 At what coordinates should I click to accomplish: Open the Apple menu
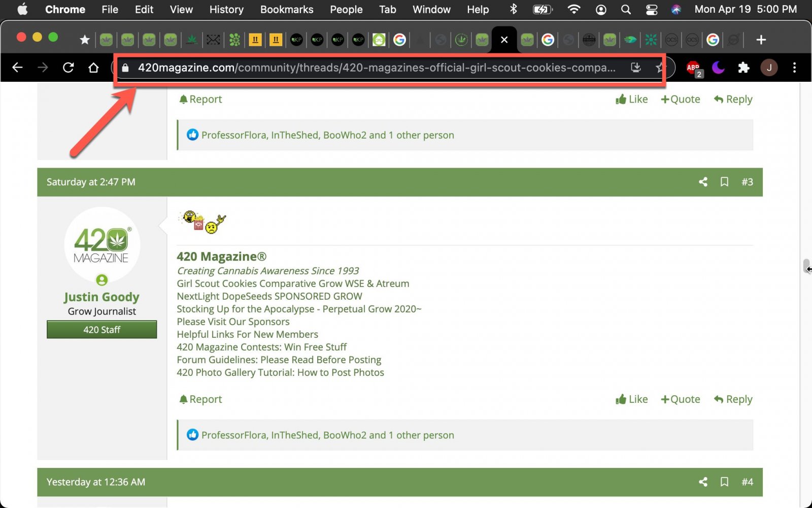tap(22, 9)
